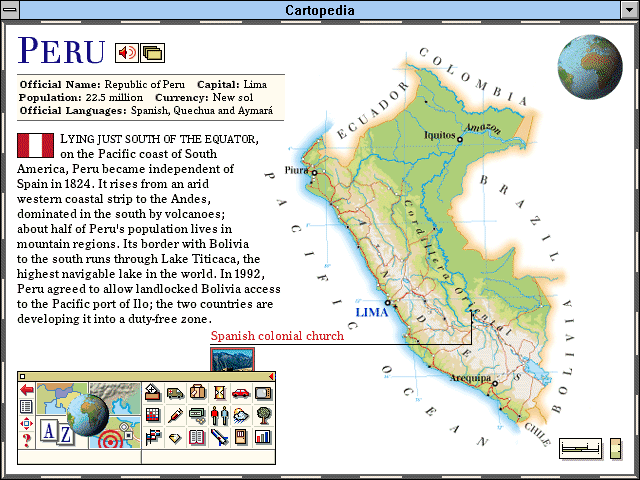Viewport: 640px width, 480px height.
Task: Select the diamond resources icon
Action: [175, 438]
